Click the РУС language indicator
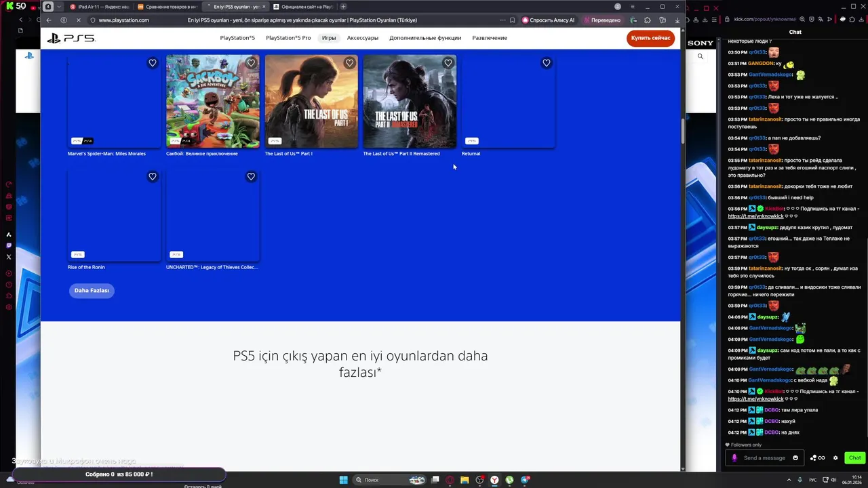The width and height of the screenshot is (868, 488). 812,480
